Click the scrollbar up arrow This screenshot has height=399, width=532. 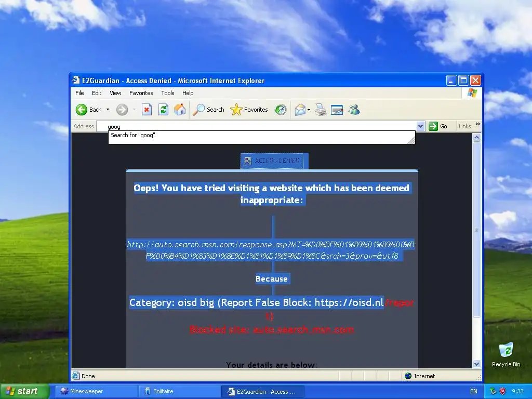(x=477, y=137)
